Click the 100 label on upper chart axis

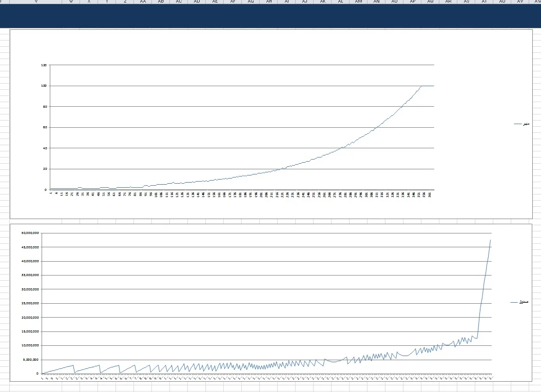pos(44,86)
